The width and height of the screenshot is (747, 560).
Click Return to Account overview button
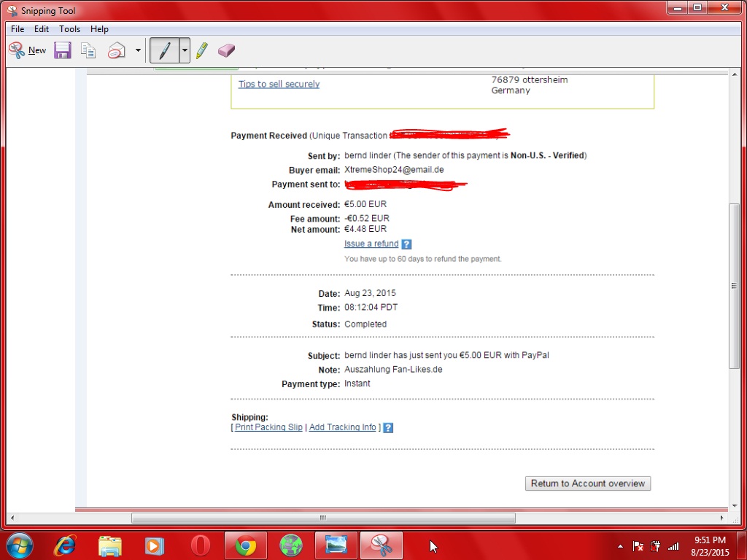pos(587,483)
